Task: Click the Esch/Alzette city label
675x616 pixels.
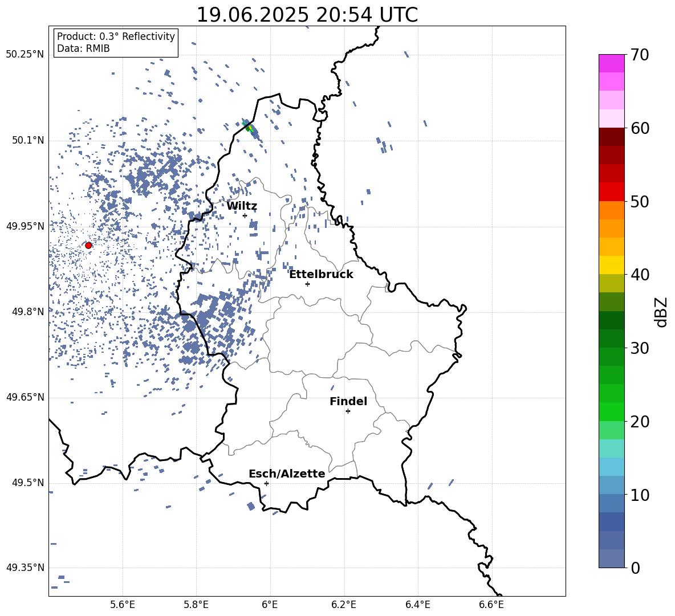Action: 287,474
